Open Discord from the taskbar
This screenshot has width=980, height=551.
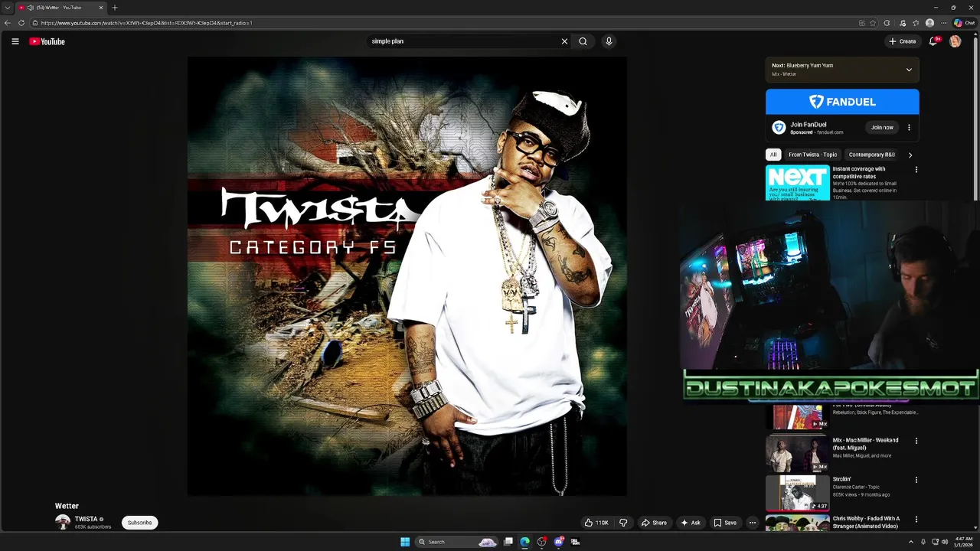point(559,542)
